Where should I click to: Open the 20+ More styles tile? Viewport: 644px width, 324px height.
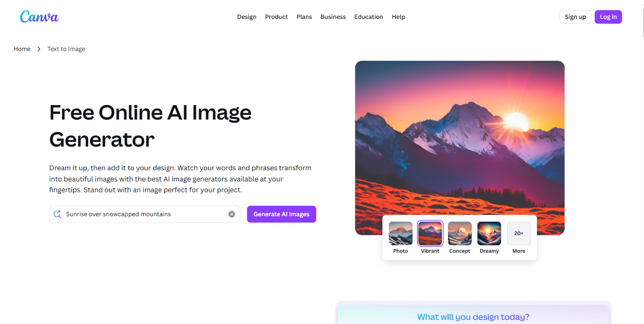[x=519, y=233]
